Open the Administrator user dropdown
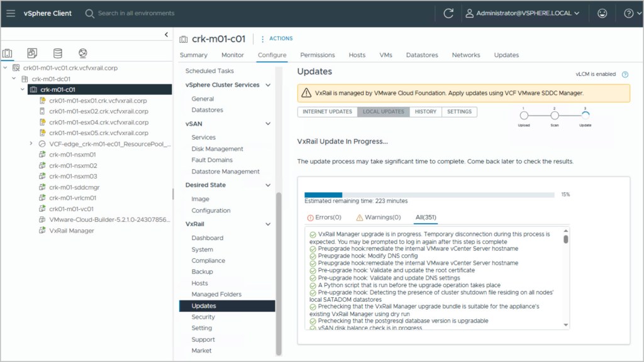Screen dimensions: 644x362 pos(521,13)
